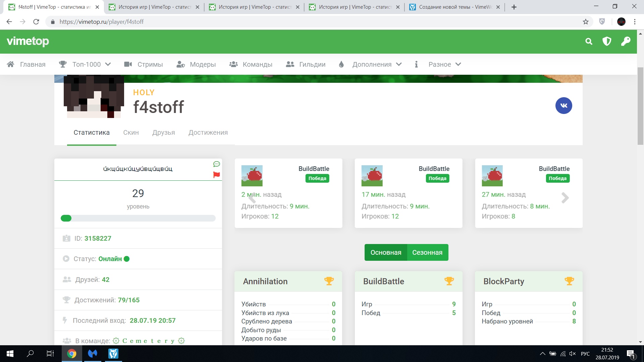Expand the Дополнения dropdown
The height and width of the screenshot is (362, 644).
370,64
